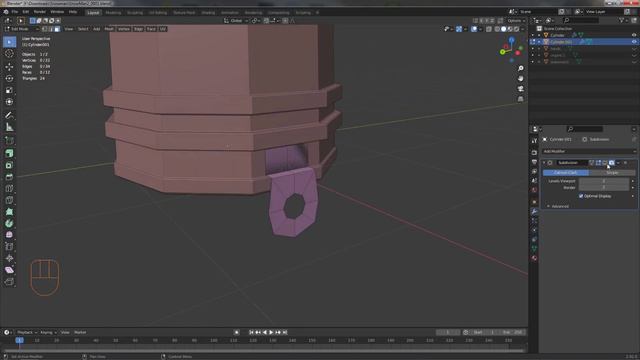
Task: Switch to the Sculpting workspace tab
Action: tap(135, 13)
